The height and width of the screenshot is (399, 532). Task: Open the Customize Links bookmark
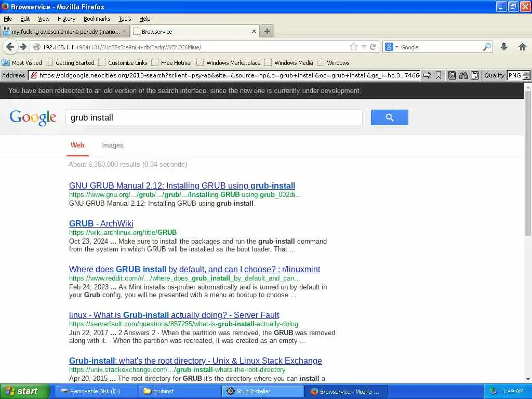[123, 63]
